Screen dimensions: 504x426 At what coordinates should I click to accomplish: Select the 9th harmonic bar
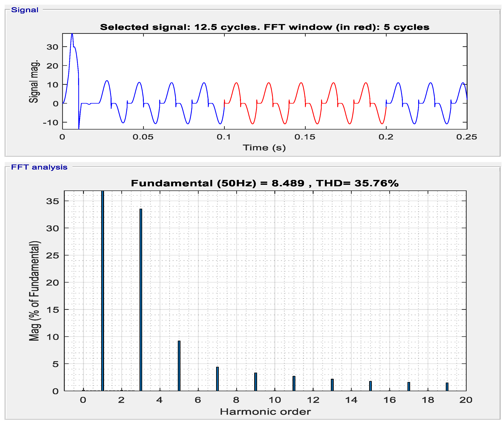[x=256, y=382]
